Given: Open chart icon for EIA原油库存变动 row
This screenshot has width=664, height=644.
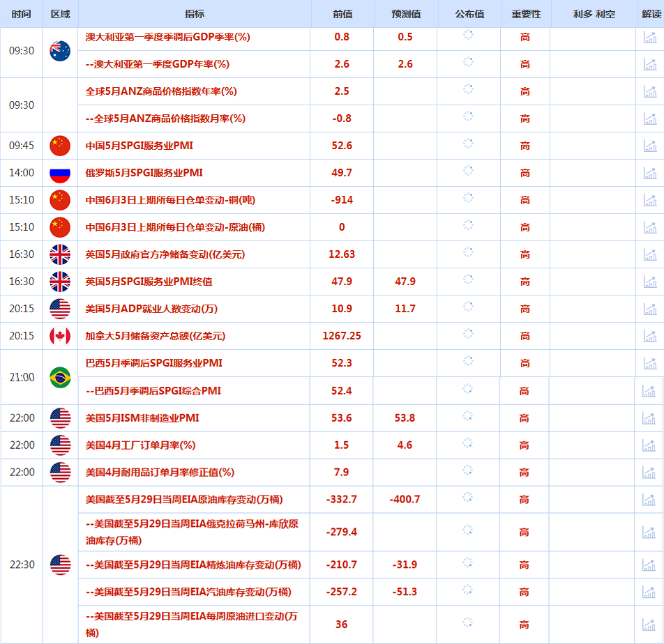Looking at the screenshot, I should pyautogui.click(x=649, y=500).
